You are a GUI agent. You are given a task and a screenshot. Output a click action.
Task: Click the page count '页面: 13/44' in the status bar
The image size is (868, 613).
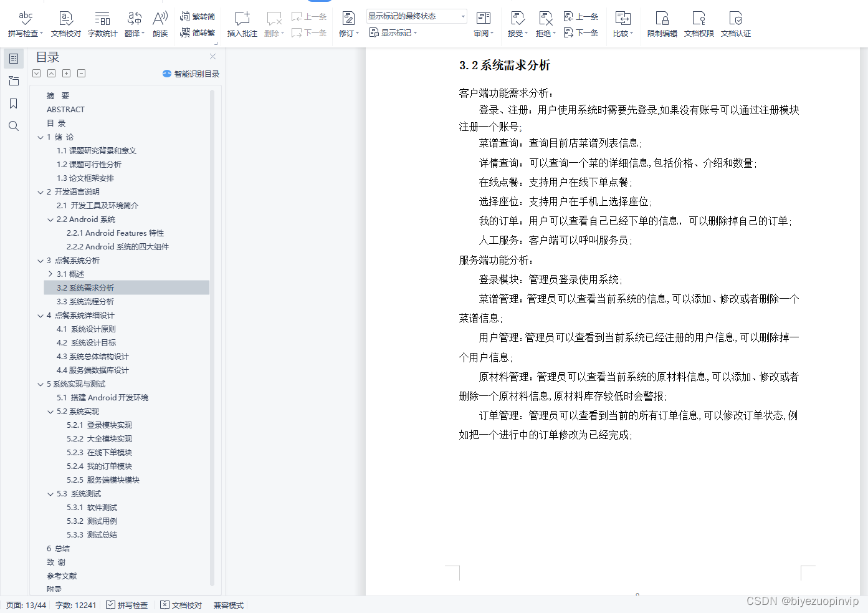(26, 605)
